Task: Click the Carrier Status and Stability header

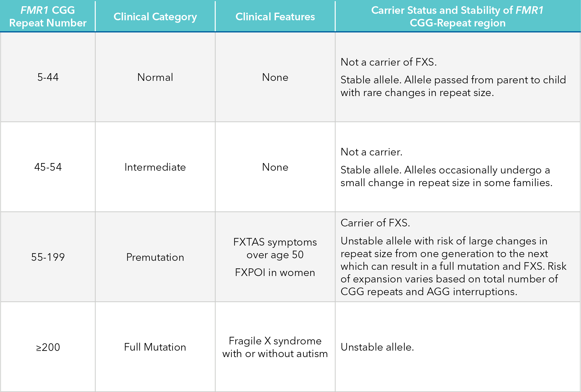Action: click(x=457, y=16)
